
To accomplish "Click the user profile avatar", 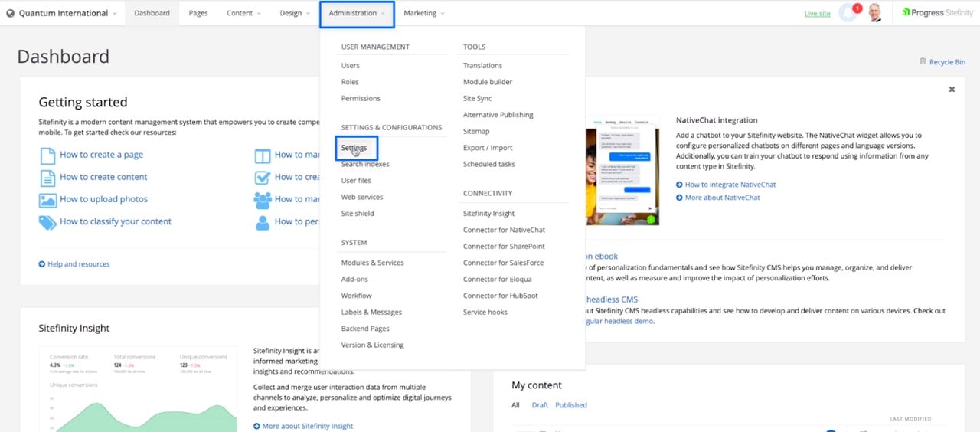I will tap(875, 12).
